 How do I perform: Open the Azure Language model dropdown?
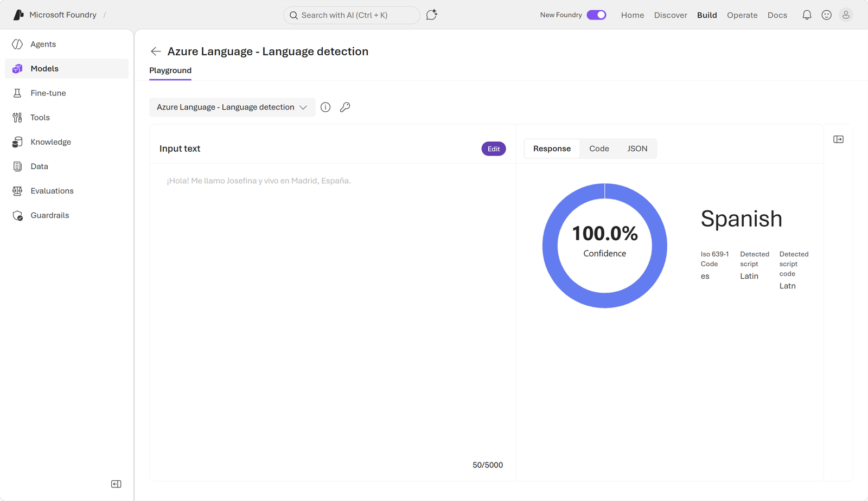click(x=232, y=107)
